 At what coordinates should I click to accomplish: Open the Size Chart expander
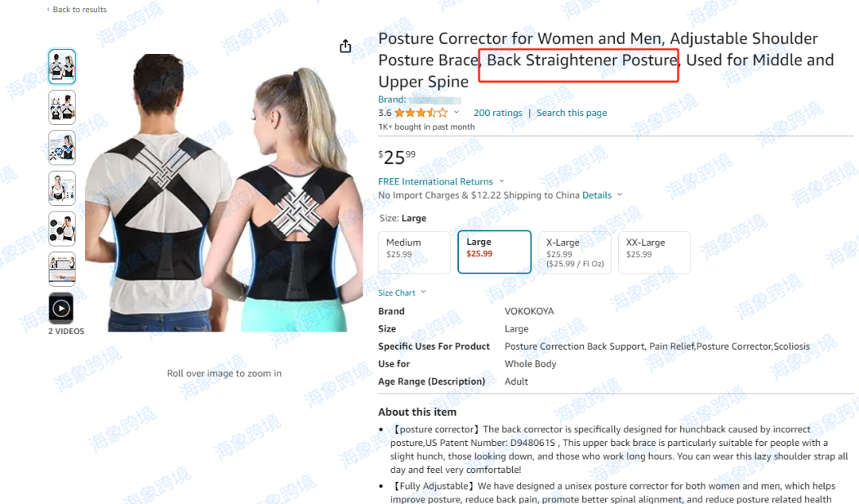coord(402,293)
